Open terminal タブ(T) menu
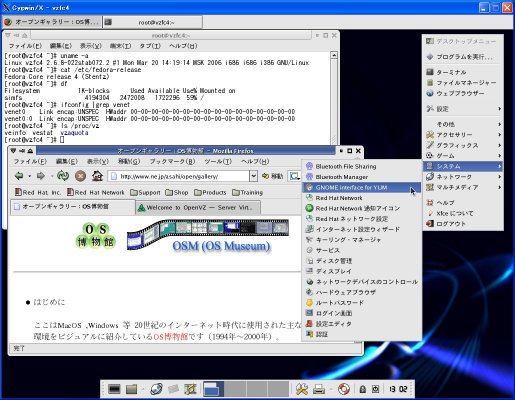 pos(150,46)
